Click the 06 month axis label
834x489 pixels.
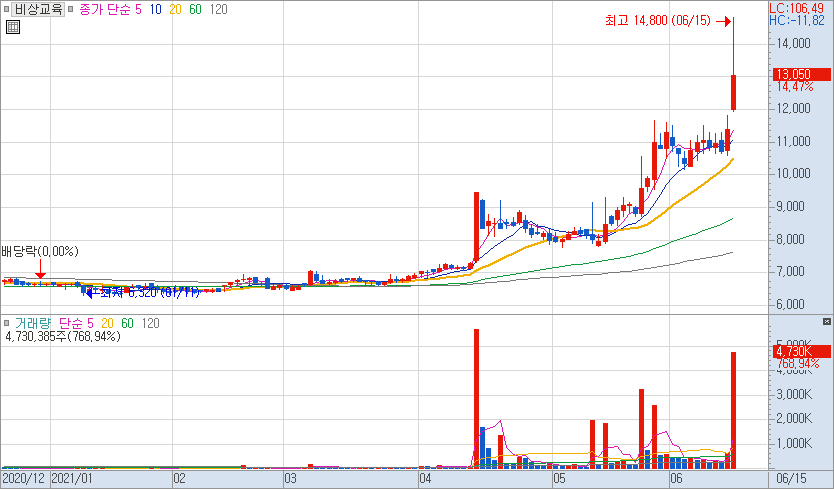coord(676,478)
